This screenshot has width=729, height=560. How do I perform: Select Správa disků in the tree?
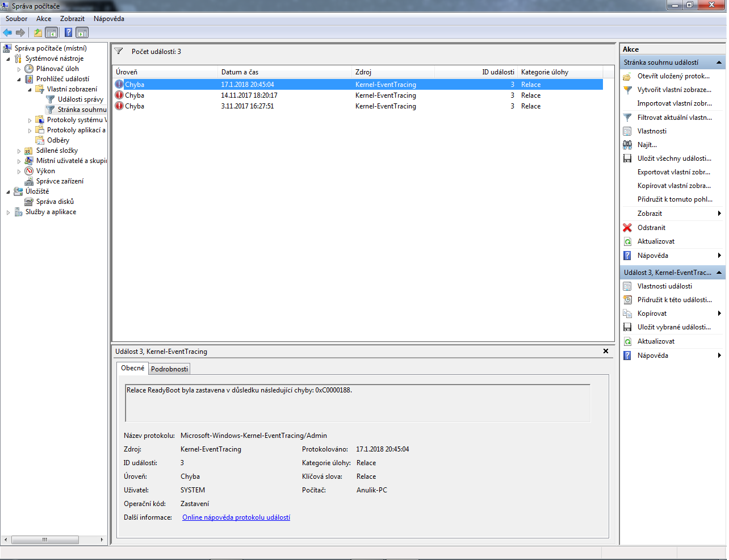coord(55,202)
